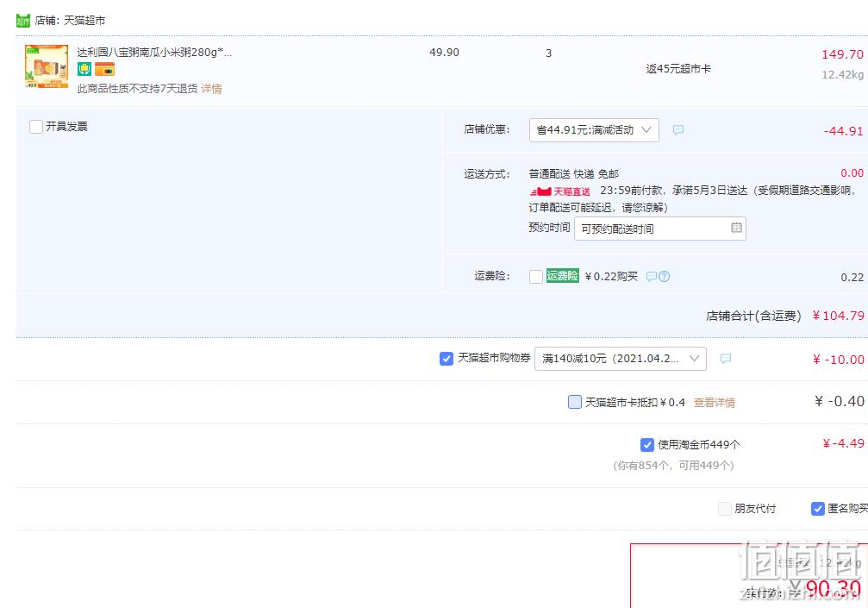Click message icon beside coupon dropdown
The image size is (868, 608).
[726, 359]
